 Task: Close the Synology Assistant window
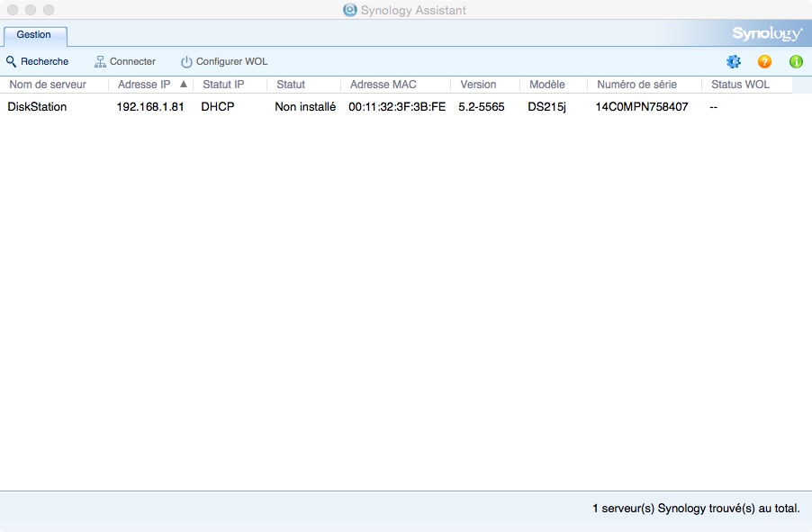tap(13, 10)
